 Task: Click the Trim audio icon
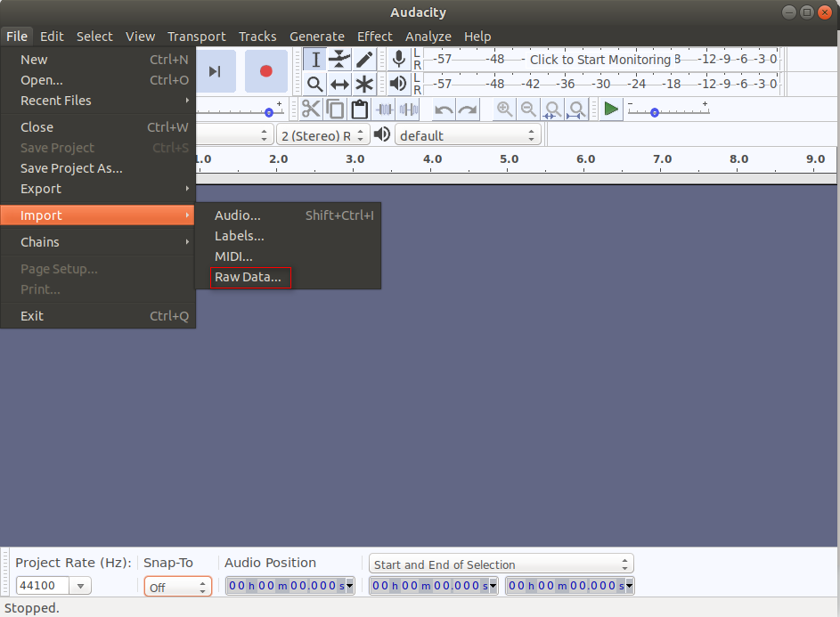click(385, 110)
